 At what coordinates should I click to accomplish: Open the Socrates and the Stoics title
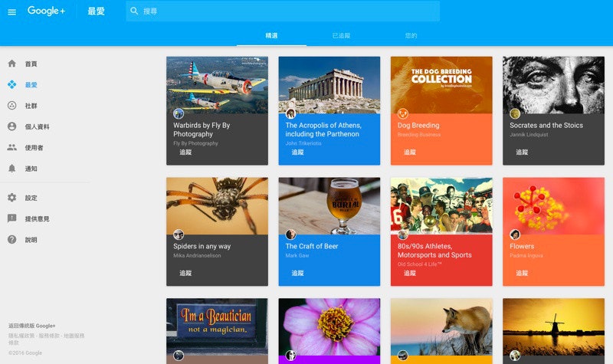(x=546, y=125)
